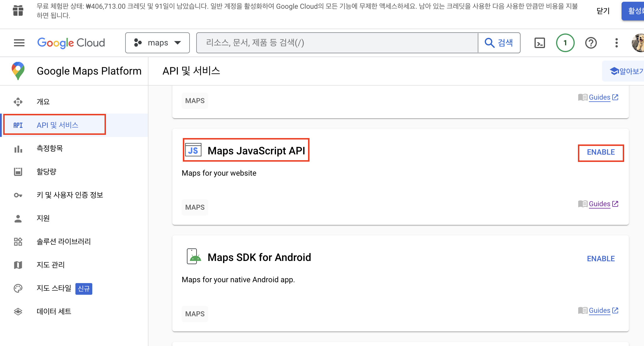Open the three-dot more options menu
The width and height of the screenshot is (644, 346).
pyautogui.click(x=616, y=43)
